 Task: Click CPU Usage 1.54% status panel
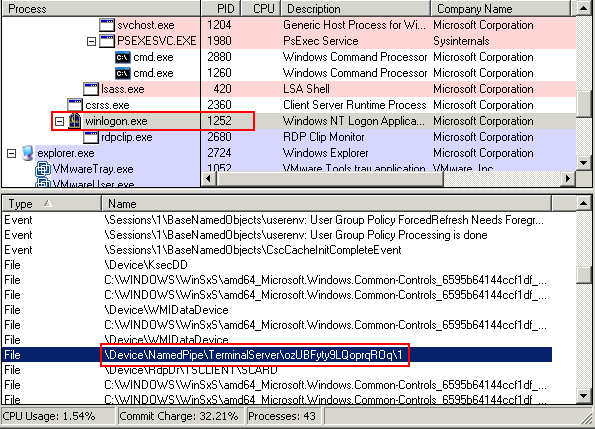pyautogui.click(x=58, y=416)
